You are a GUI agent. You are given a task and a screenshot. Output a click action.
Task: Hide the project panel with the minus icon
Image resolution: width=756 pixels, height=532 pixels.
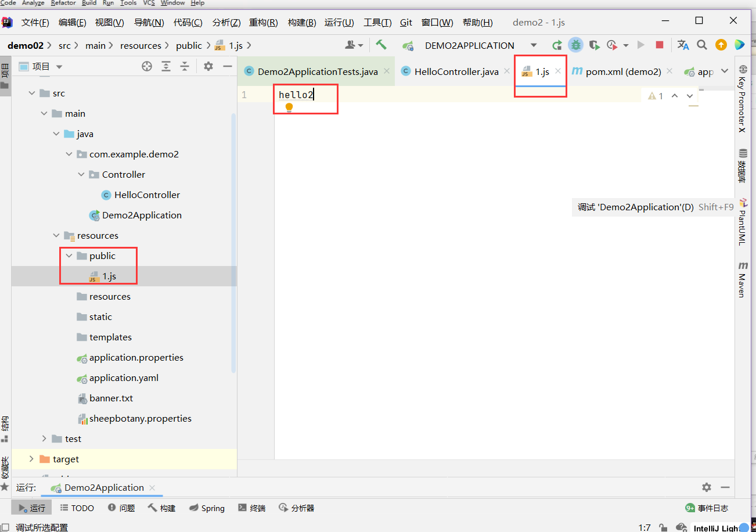tap(228, 66)
